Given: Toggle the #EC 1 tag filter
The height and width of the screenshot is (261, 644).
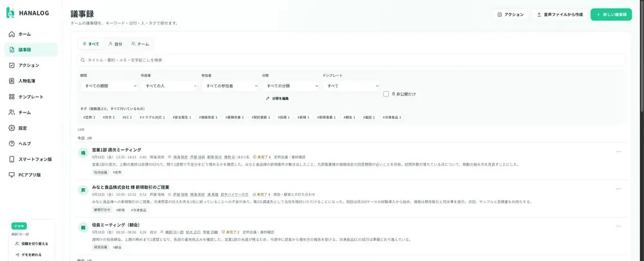Looking at the screenshot, I should point(128,117).
